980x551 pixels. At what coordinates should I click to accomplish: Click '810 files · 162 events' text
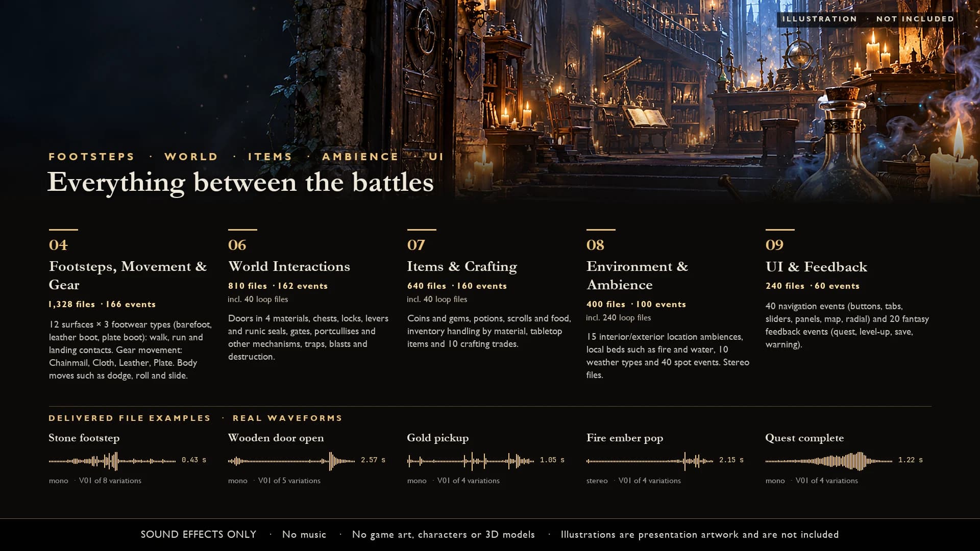pyautogui.click(x=278, y=286)
